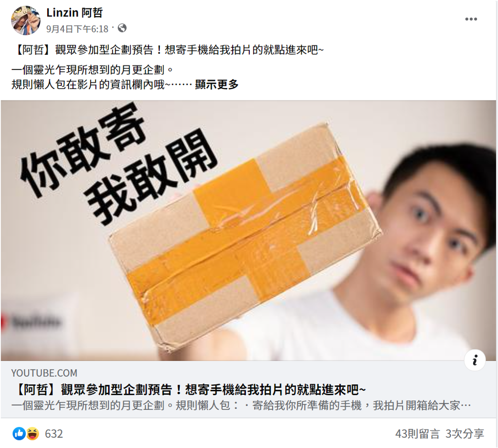Open the post timestamp 9月4日下午6:18
The width and height of the screenshot is (498, 448).
click(x=77, y=29)
